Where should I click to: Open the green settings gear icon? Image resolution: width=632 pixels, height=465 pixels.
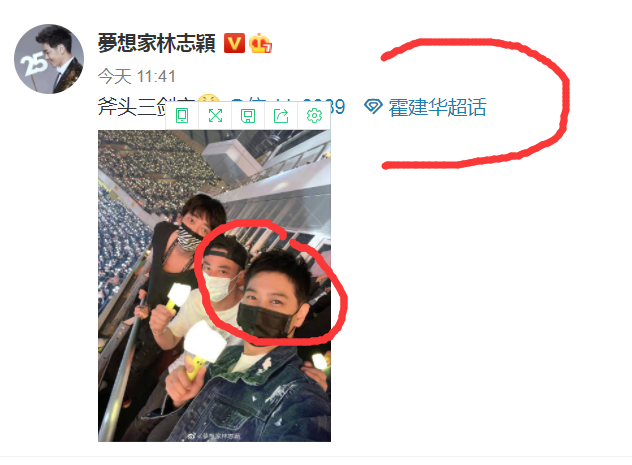(x=314, y=116)
